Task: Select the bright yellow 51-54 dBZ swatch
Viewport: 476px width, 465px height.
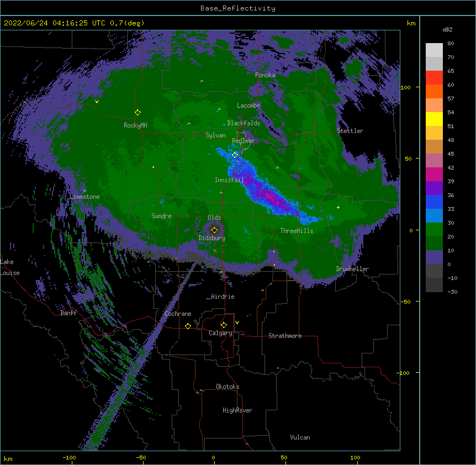Action: click(434, 119)
